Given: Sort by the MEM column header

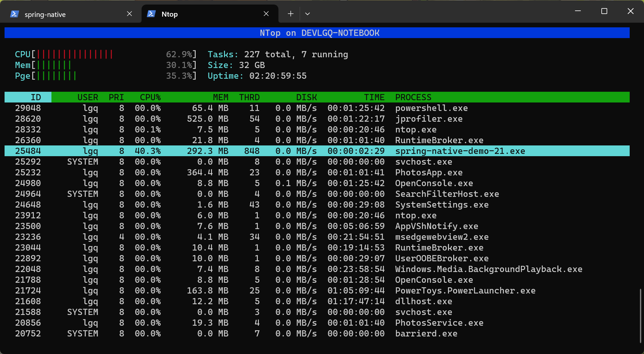Looking at the screenshot, I should [x=221, y=97].
